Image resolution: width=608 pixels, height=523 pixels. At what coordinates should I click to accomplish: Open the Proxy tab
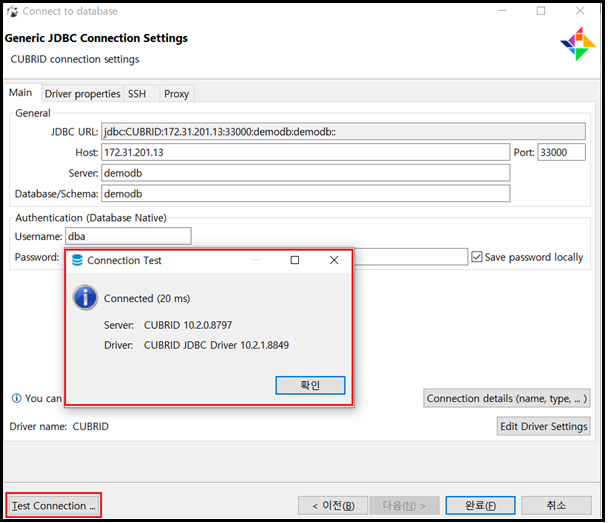click(x=176, y=94)
